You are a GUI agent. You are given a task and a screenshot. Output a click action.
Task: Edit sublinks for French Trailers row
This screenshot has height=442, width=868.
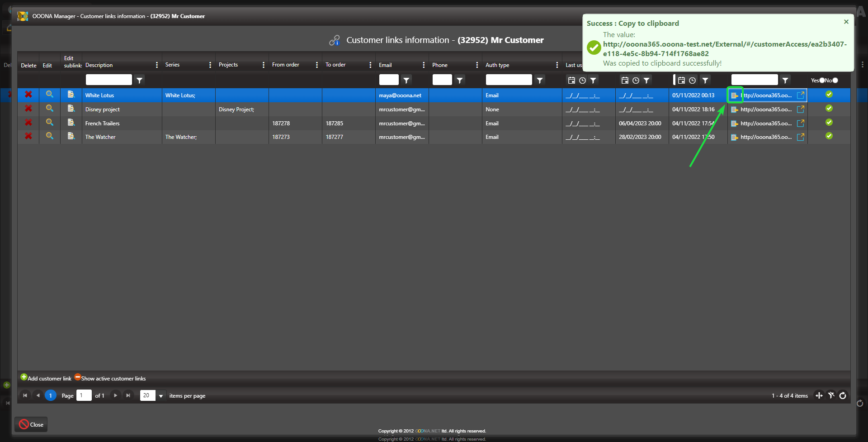click(71, 123)
